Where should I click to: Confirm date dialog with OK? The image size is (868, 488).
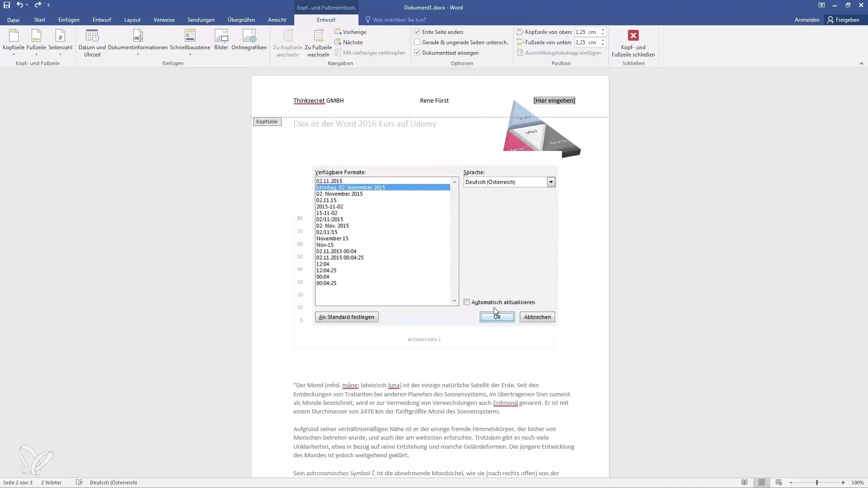click(497, 317)
